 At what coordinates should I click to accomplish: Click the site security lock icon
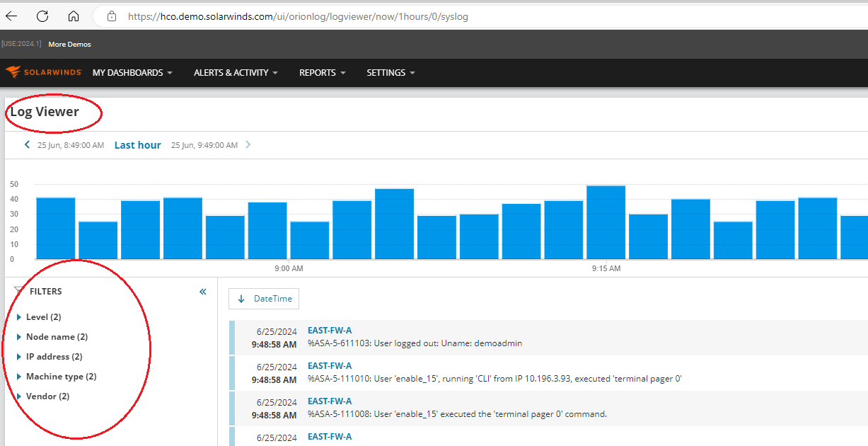coord(111,16)
